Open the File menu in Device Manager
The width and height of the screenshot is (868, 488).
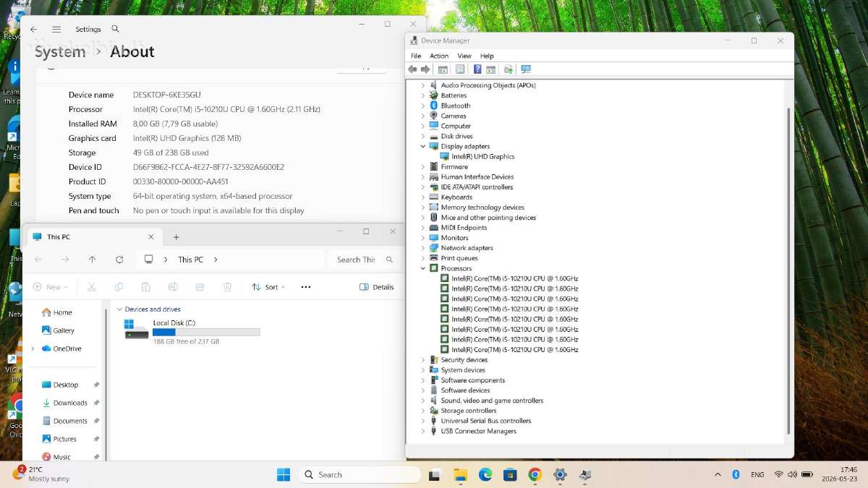pos(416,56)
